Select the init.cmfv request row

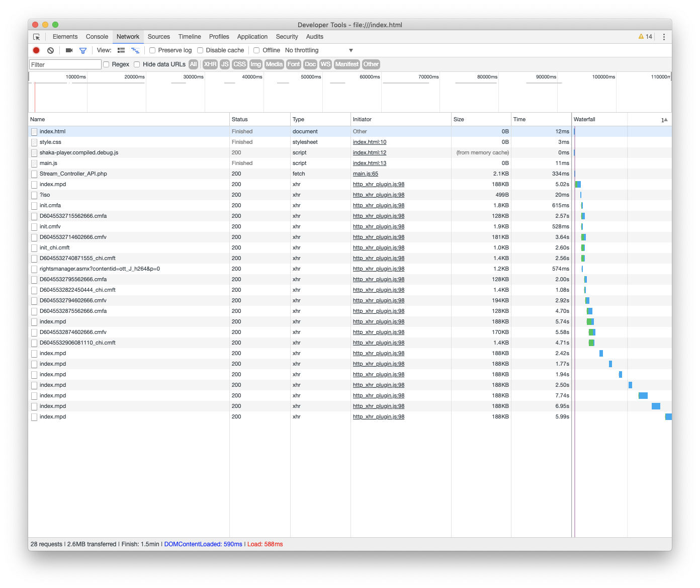350,227
